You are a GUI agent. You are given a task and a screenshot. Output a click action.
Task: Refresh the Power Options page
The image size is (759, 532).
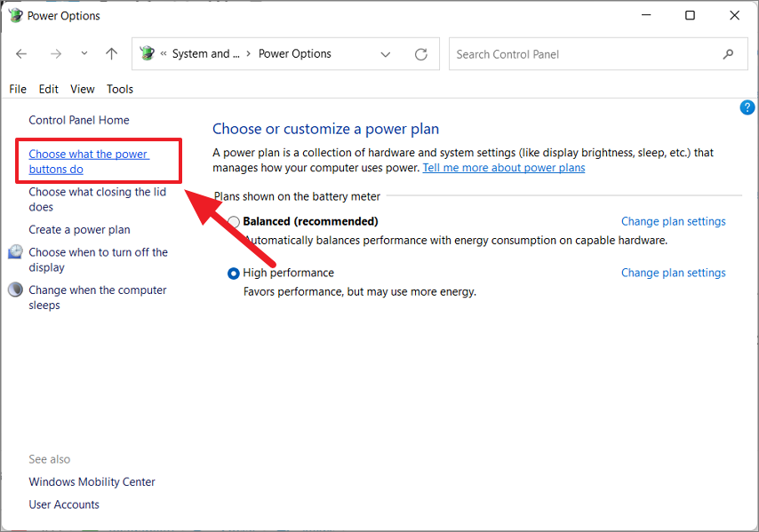[421, 54]
